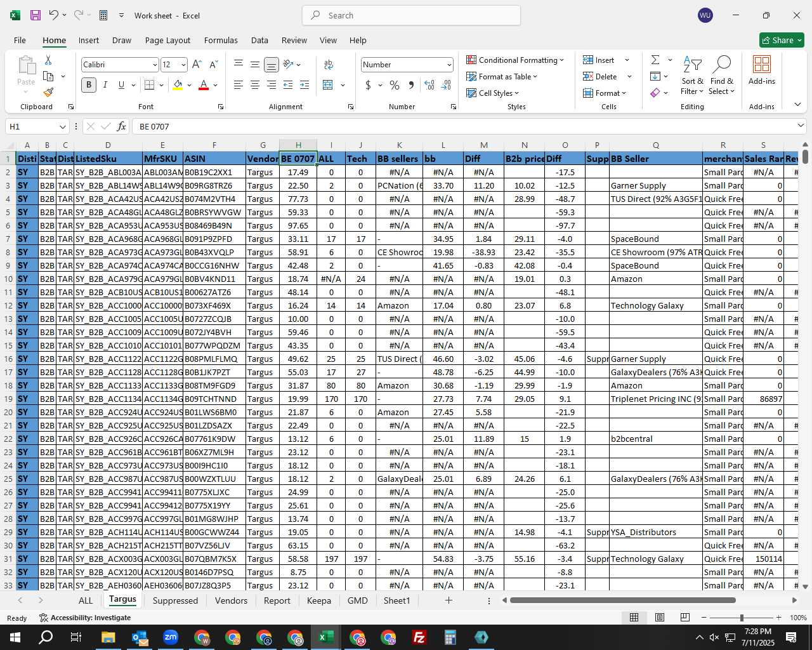Click the Font Color A icon

coord(204,85)
